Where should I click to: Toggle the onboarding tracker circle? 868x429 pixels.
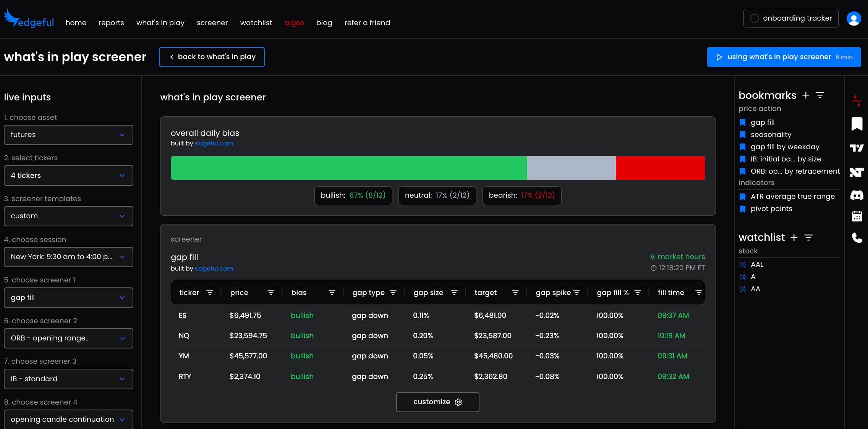[754, 18]
